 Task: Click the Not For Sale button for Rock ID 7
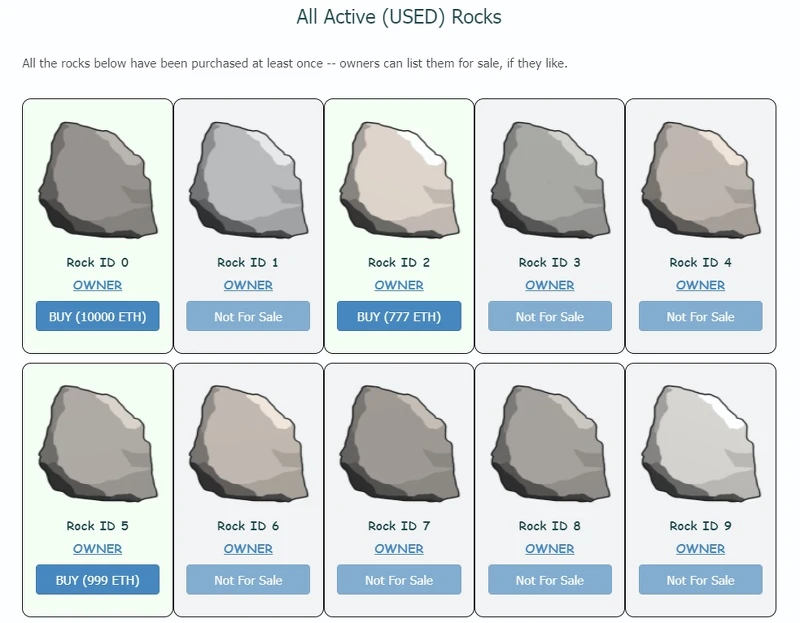[x=399, y=580]
